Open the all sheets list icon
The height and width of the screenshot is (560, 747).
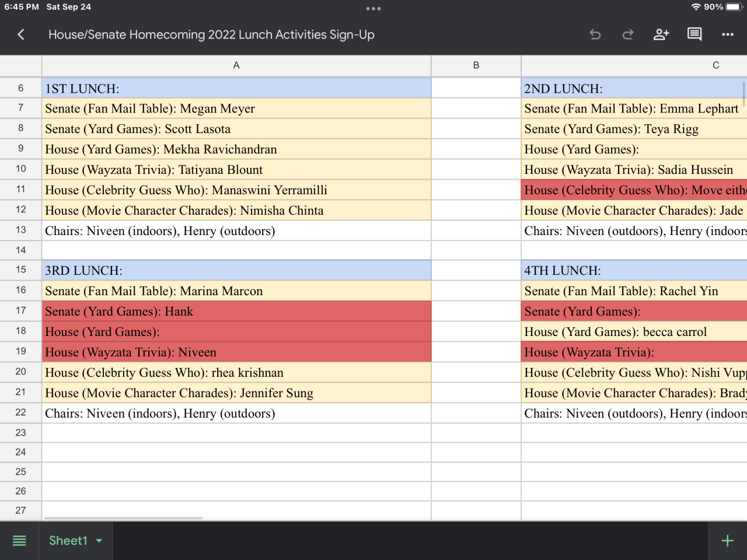click(19, 541)
